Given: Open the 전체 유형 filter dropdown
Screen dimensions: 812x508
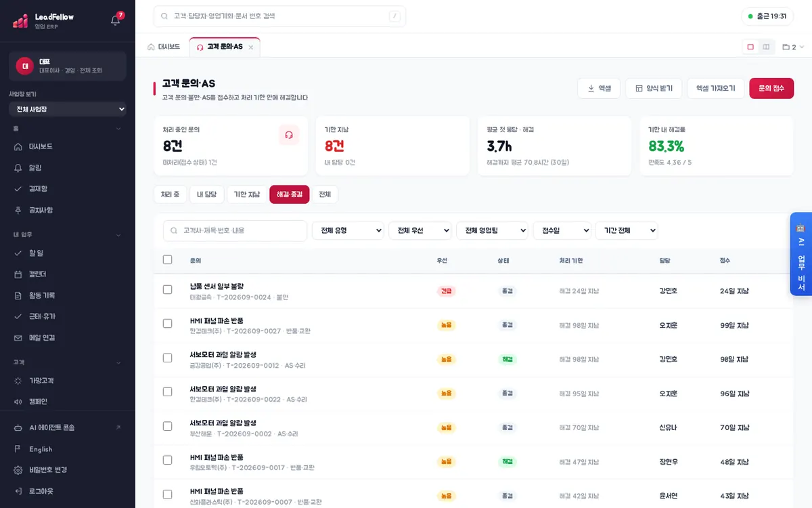Looking at the screenshot, I should coord(348,230).
